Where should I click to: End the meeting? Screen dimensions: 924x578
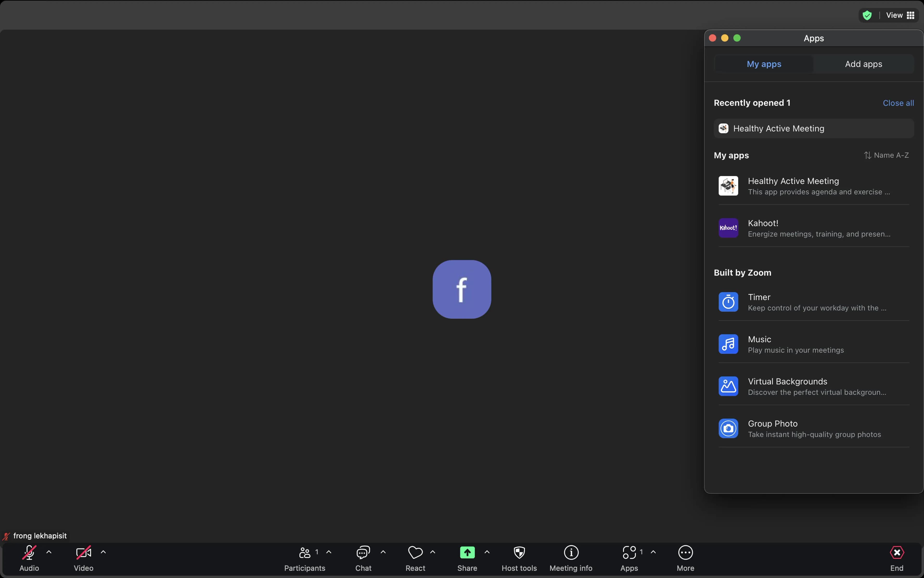(x=897, y=553)
